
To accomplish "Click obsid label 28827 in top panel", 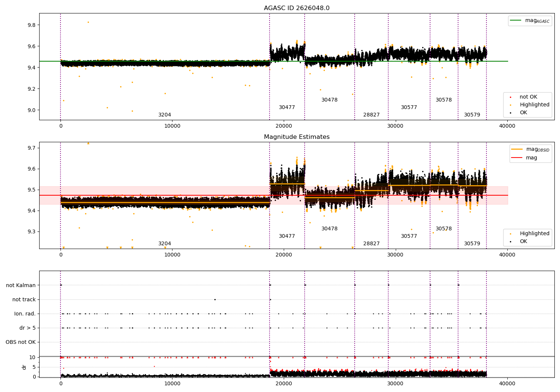I will click(371, 115).
